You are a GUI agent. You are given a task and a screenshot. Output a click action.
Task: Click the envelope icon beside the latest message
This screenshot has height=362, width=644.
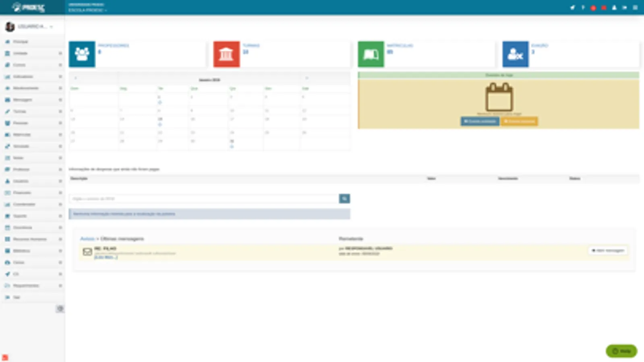87,252
